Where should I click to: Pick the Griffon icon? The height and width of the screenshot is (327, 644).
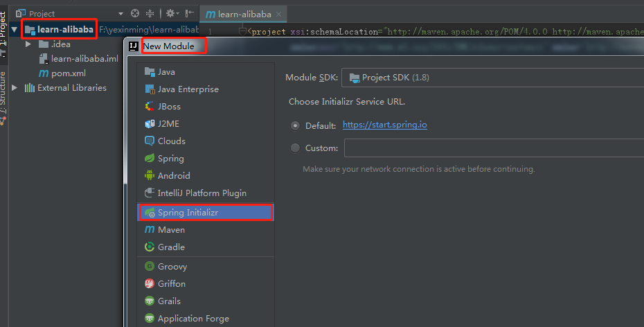[150, 283]
